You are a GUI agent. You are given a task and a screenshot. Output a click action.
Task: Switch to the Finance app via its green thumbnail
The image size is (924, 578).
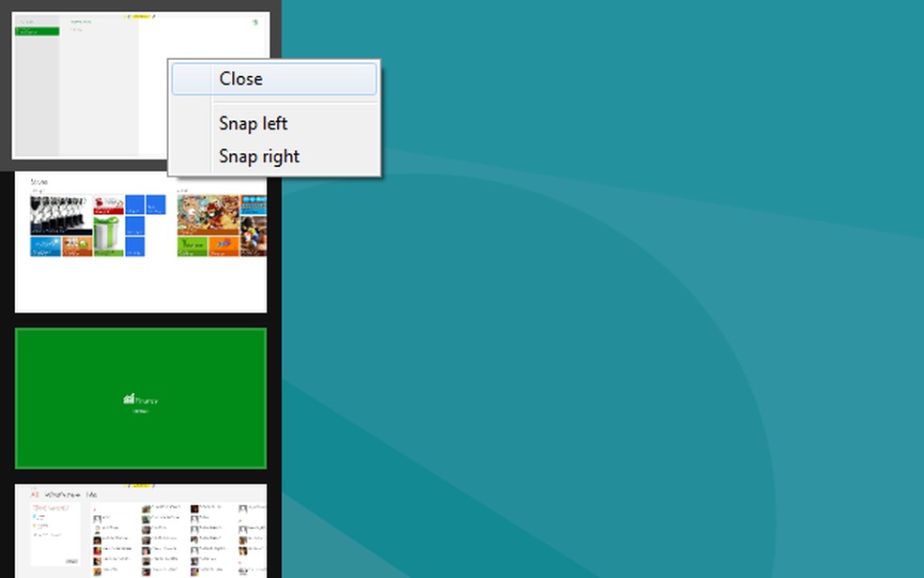(x=141, y=397)
